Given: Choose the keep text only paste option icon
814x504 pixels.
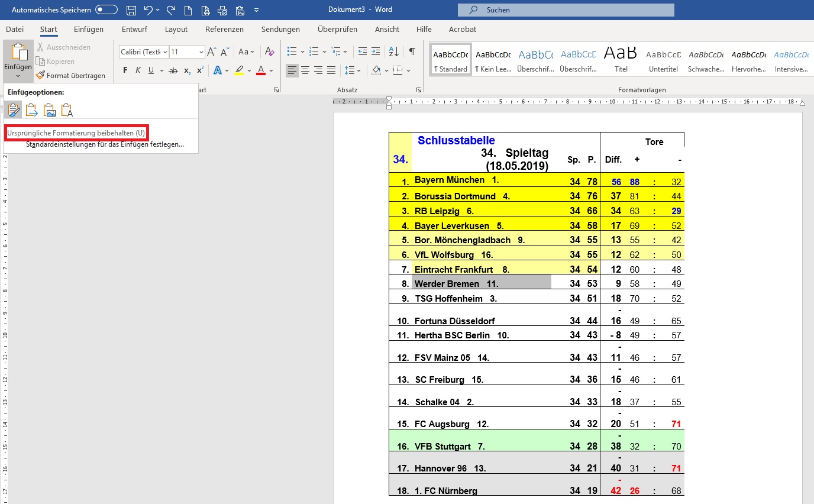Looking at the screenshot, I should (67, 109).
